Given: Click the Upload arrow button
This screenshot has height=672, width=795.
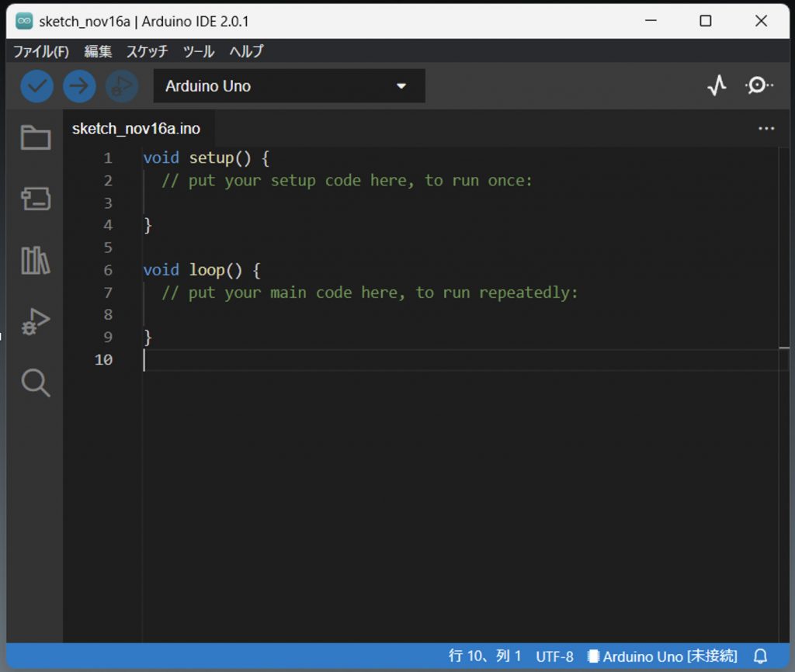Looking at the screenshot, I should (x=79, y=86).
